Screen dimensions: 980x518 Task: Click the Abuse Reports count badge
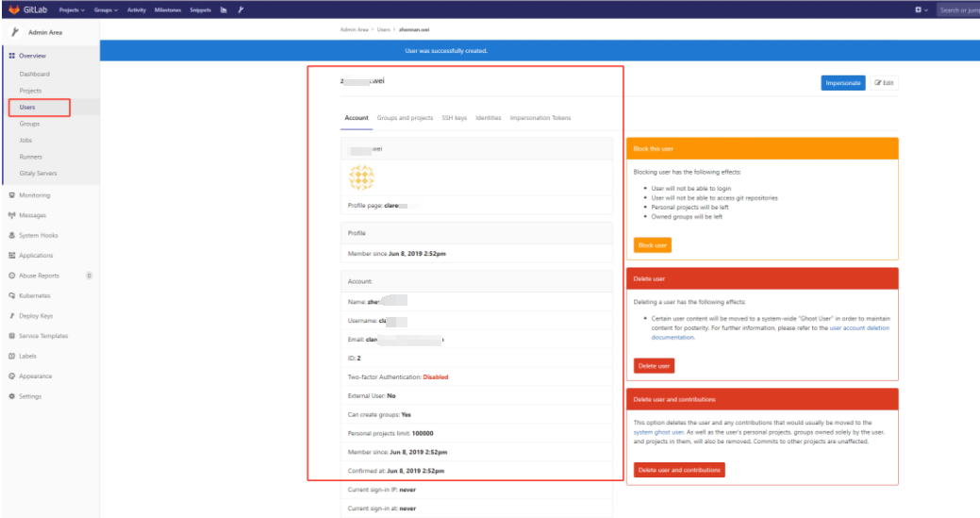coord(89,276)
